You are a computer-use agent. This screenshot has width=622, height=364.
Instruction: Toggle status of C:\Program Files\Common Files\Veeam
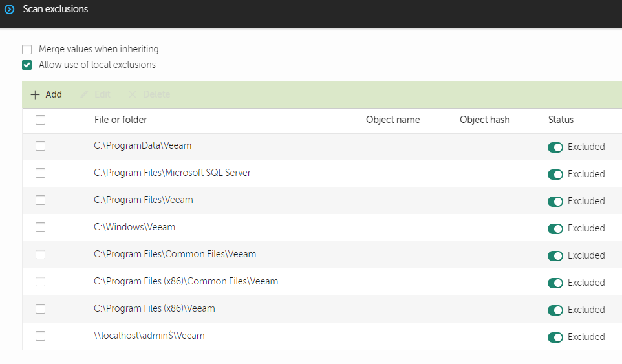point(555,255)
